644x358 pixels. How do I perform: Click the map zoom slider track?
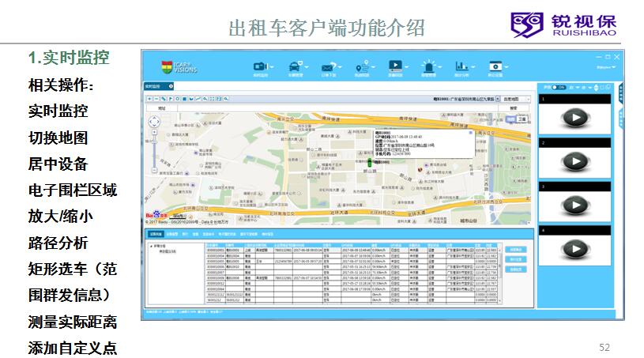tap(154, 151)
